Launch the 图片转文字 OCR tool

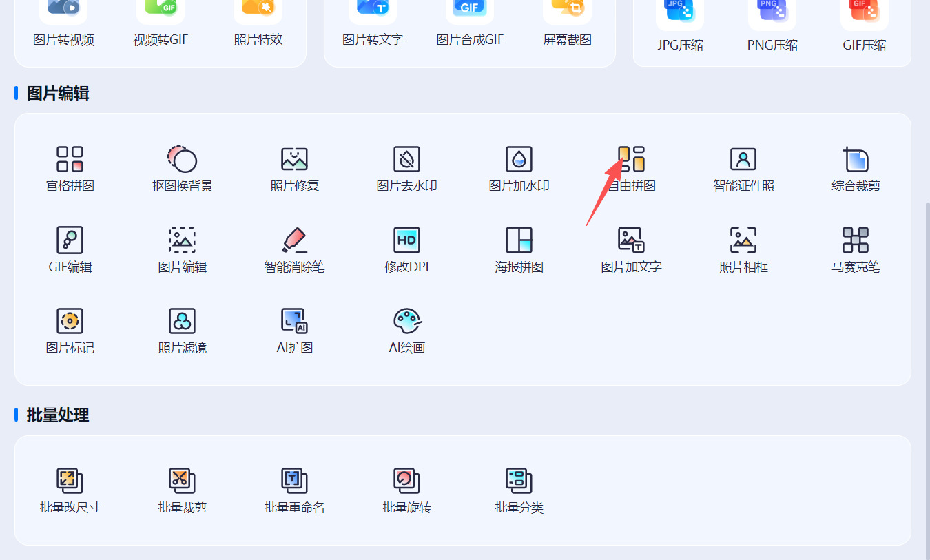tap(373, 24)
